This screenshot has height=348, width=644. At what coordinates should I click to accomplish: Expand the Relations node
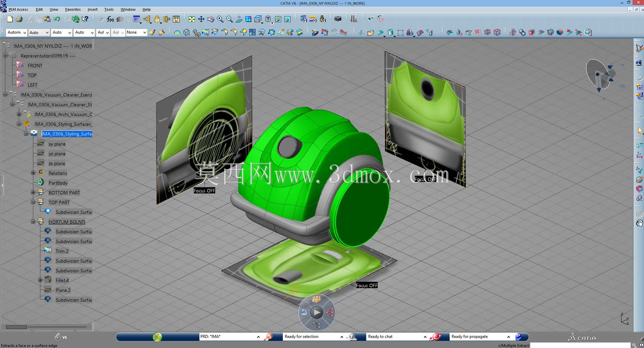tap(33, 173)
